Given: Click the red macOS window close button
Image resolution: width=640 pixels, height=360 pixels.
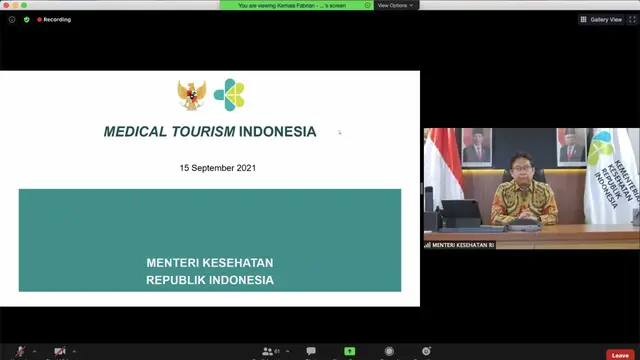Looking at the screenshot, I should 6,5.
